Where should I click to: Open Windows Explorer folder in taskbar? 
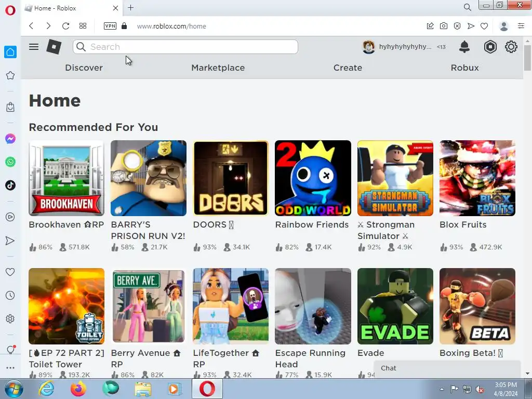click(x=143, y=389)
